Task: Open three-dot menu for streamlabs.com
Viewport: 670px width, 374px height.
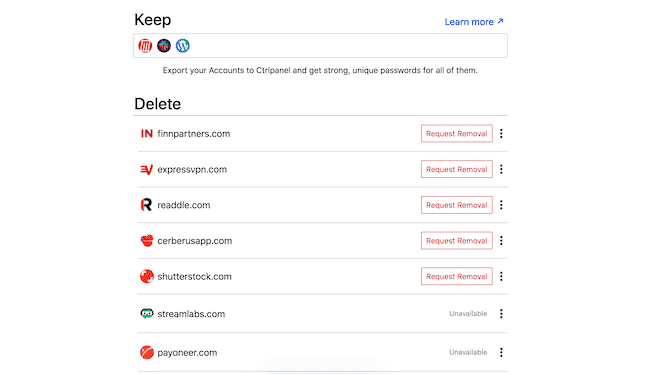Action: click(501, 314)
